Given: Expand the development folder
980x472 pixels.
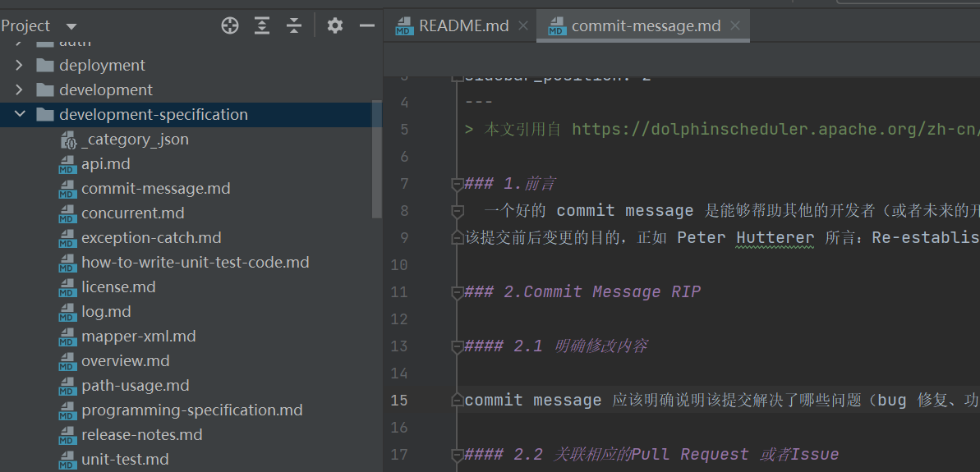Looking at the screenshot, I should point(19,90).
